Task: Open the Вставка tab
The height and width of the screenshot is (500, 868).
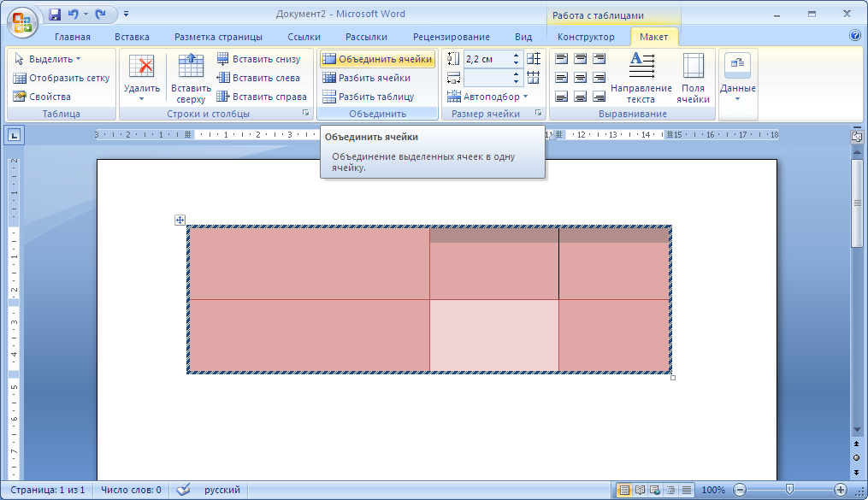Action: (x=132, y=37)
